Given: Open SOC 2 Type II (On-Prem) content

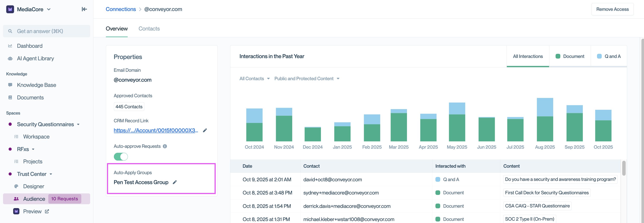Looking at the screenshot, I should (x=529, y=219).
